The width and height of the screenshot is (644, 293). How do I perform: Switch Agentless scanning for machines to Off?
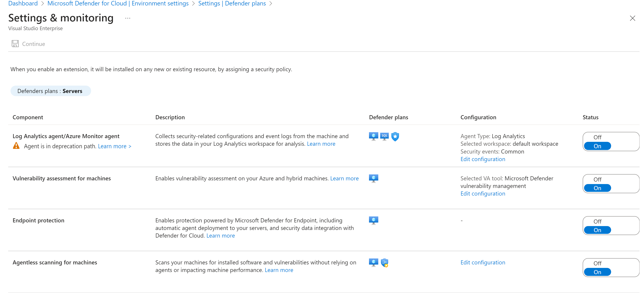[597, 263]
